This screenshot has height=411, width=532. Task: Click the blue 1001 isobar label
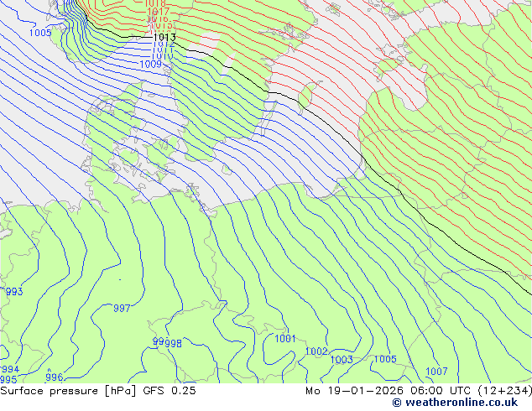pyautogui.click(x=285, y=338)
